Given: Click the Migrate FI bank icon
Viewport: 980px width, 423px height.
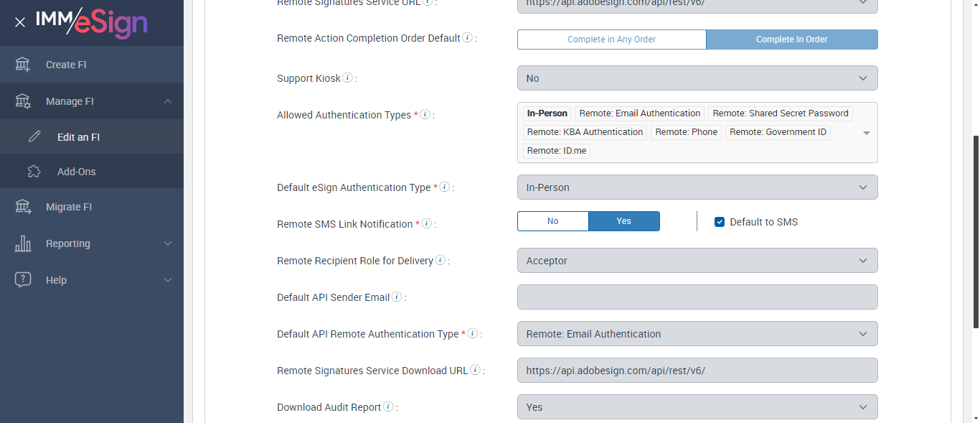Looking at the screenshot, I should pos(23,207).
